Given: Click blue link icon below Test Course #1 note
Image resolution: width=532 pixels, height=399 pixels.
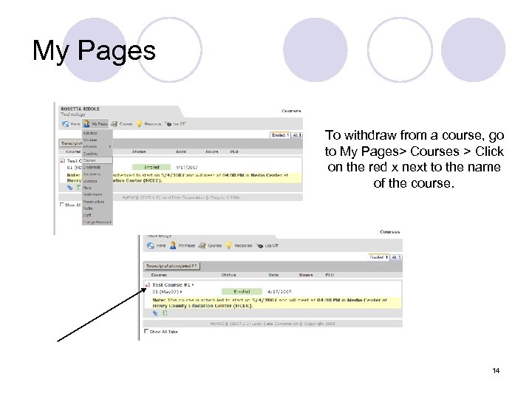Looking at the screenshot, I should pyautogui.click(x=155, y=313).
